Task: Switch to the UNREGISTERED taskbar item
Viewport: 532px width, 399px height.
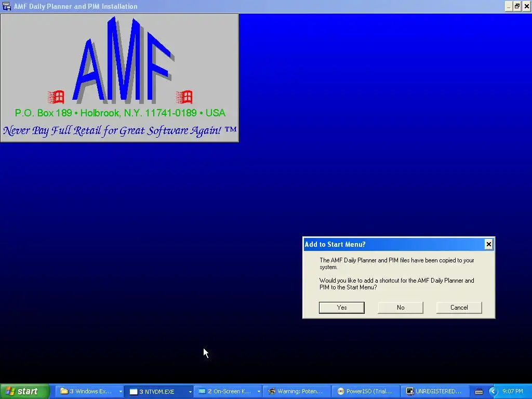Action: pos(435,392)
